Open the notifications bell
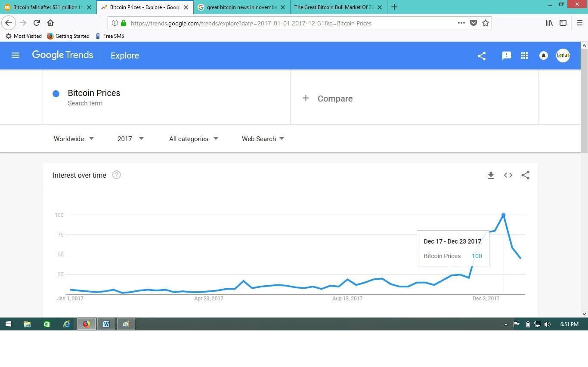This screenshot has height=367, width=588. point(544,56)
